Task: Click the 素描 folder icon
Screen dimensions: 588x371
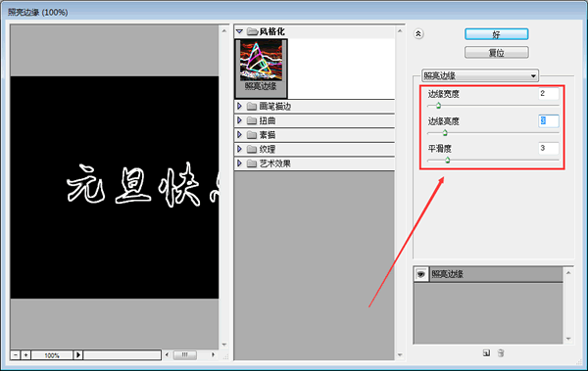Action: [252, 135]
